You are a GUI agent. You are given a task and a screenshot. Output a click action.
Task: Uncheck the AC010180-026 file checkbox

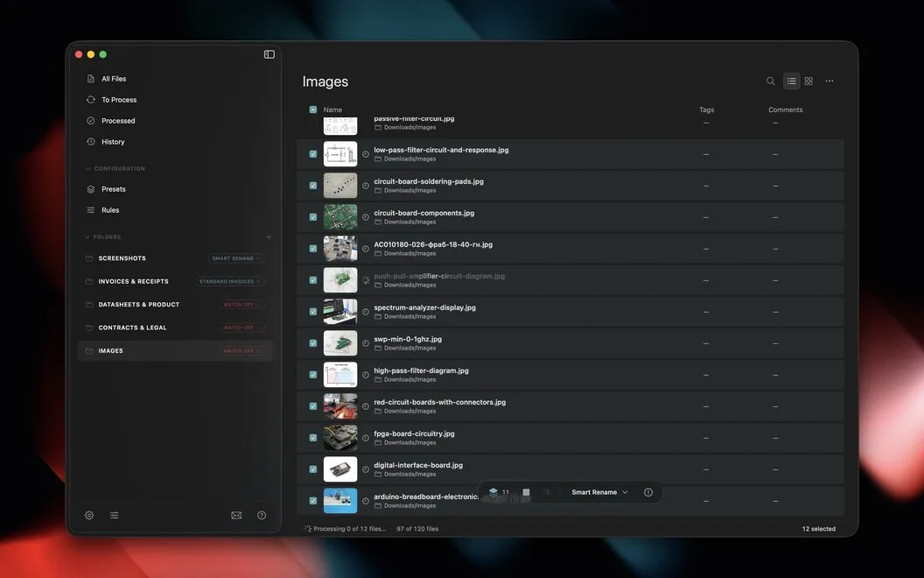click(313, 249)
